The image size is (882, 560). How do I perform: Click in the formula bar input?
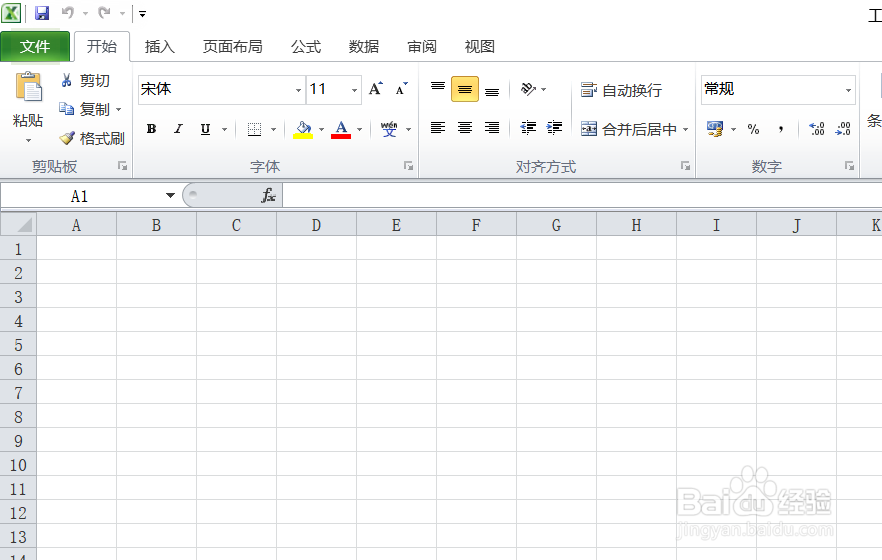[582, 196]
